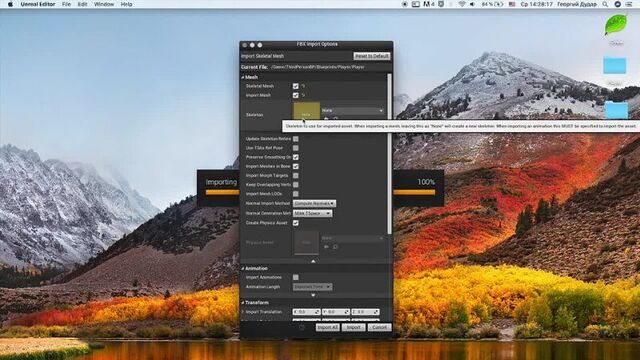
Task: Open the Unreal Editor application menu
Action: (38, 4)
